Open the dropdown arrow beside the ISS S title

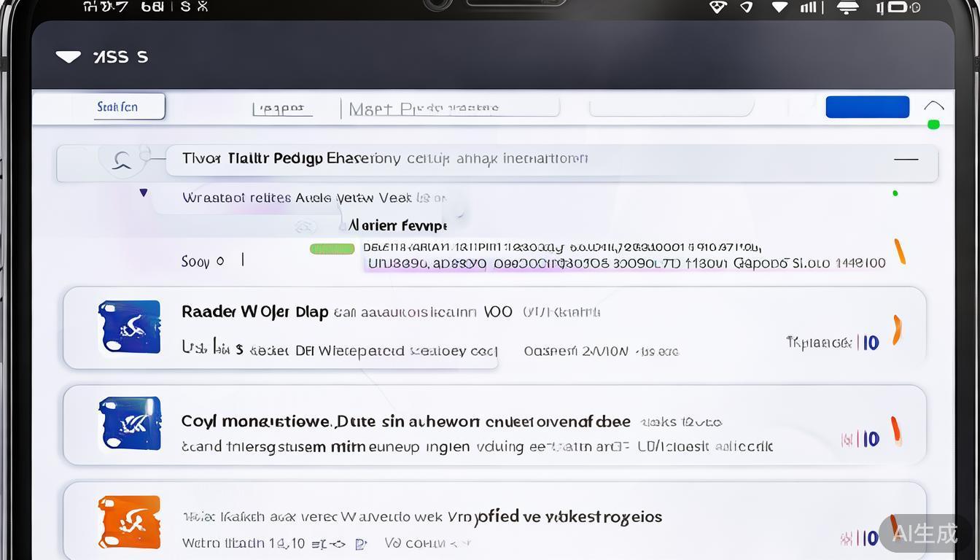point(69,57)
